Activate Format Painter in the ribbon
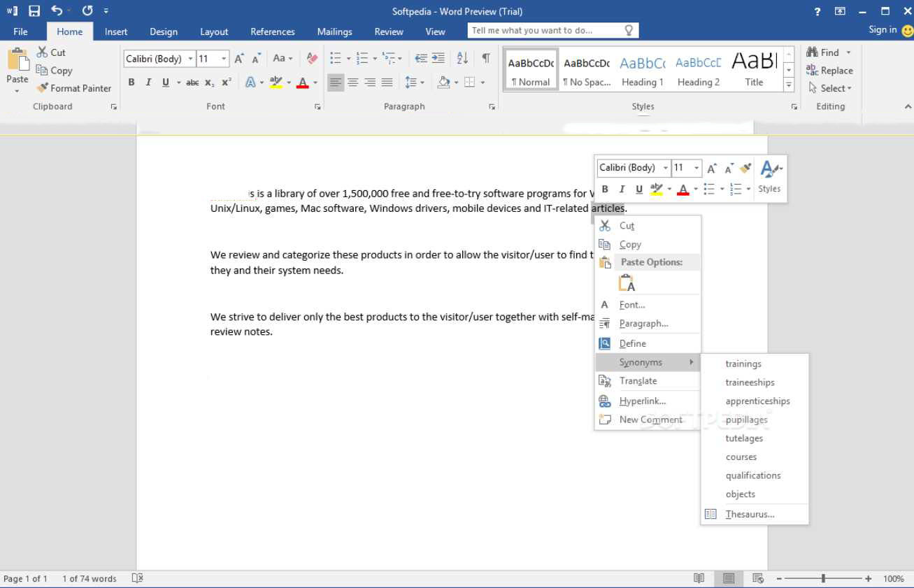 (73, 88)
